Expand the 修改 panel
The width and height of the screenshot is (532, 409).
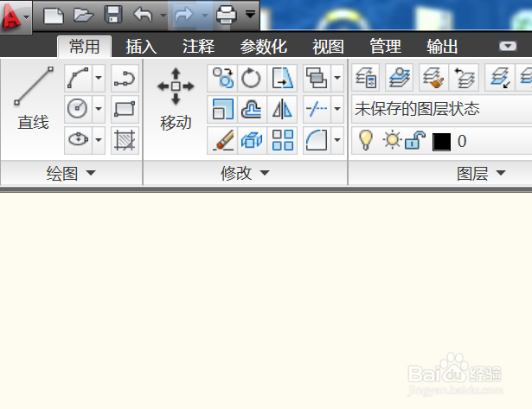pos(245,173)
